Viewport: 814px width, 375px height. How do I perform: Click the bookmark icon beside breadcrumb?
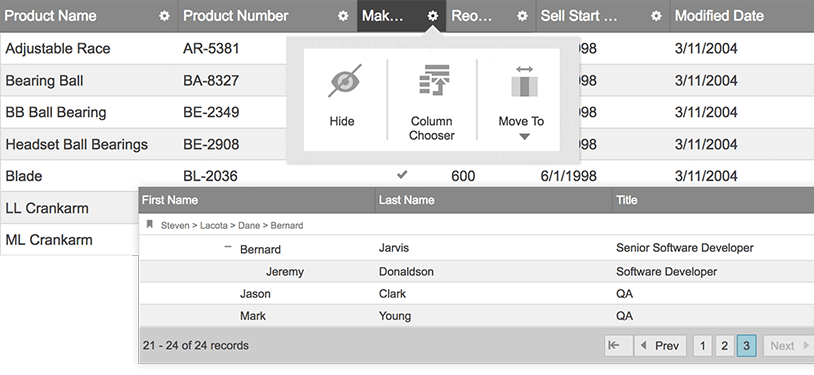click(x=150, y=224)
